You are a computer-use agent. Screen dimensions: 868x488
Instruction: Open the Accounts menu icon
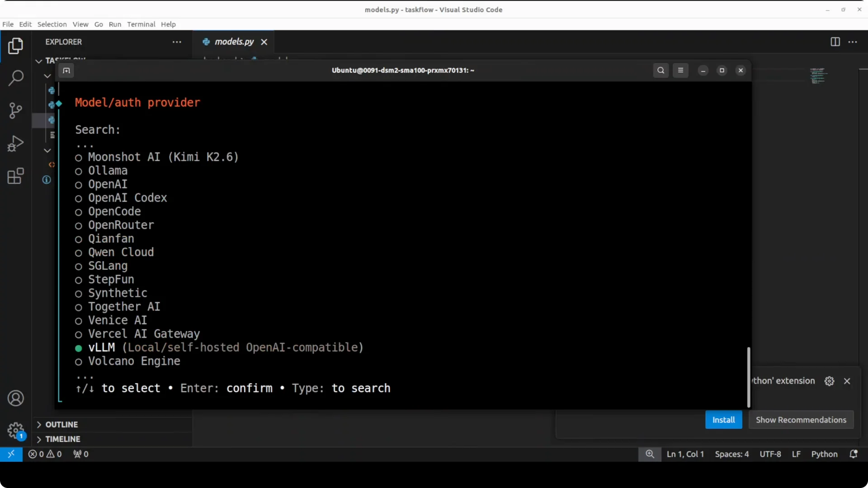tap(16, 398)
